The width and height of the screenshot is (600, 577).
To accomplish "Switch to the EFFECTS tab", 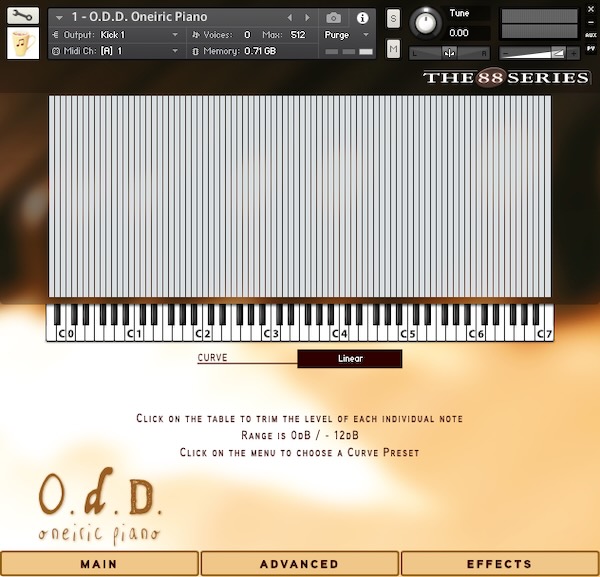I will click(500, 564).
